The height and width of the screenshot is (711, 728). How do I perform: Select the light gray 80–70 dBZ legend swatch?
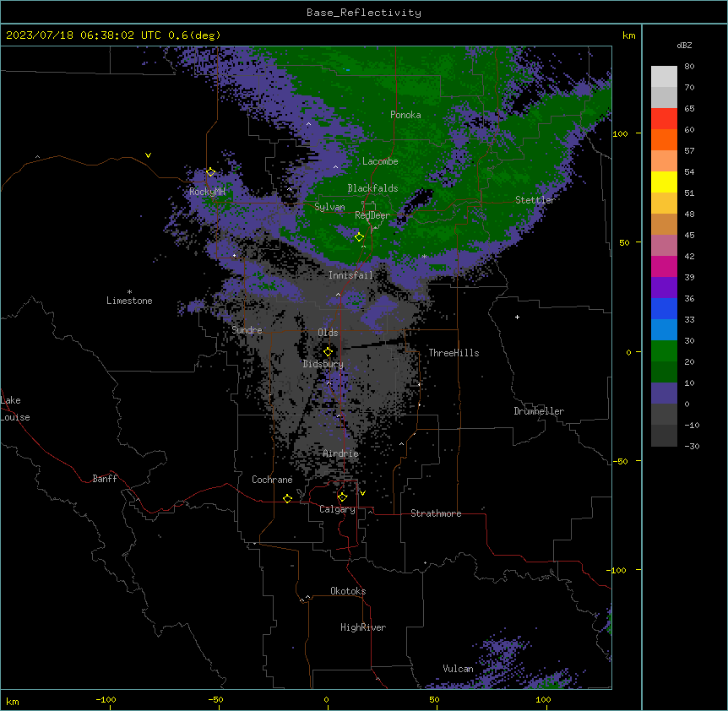[664, 77]
